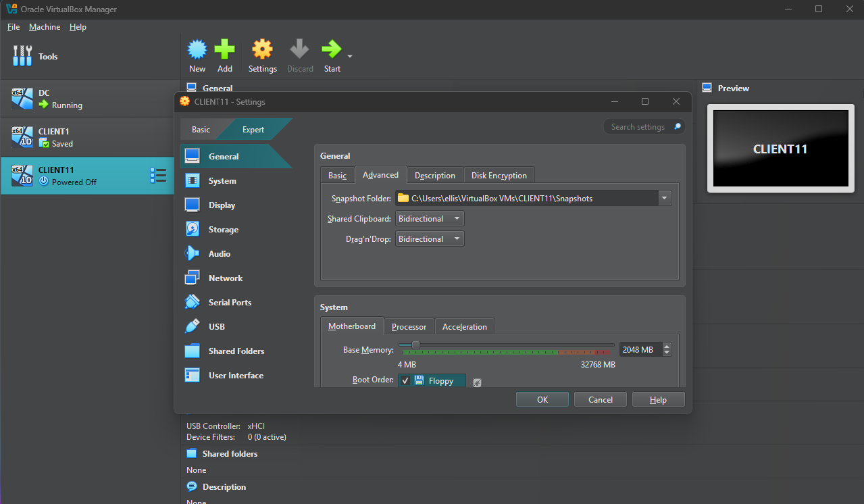Select the Display settings category
This screenshot has width=864, height=504.
(236, 205)
